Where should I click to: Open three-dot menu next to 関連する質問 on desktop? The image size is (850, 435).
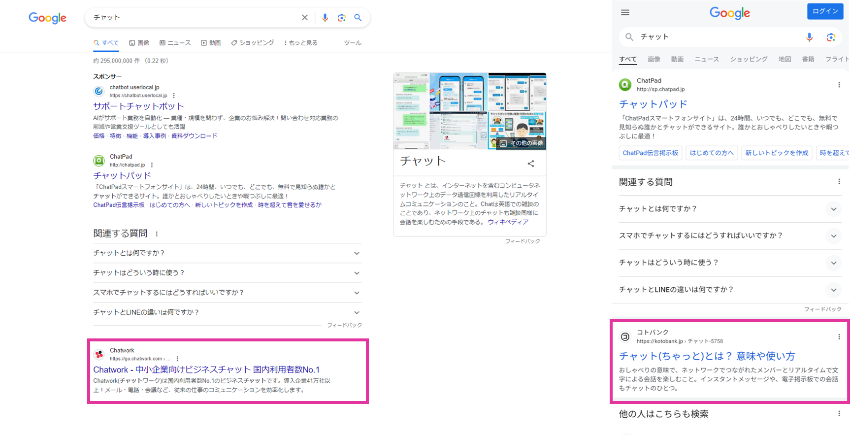coord(157,234)
